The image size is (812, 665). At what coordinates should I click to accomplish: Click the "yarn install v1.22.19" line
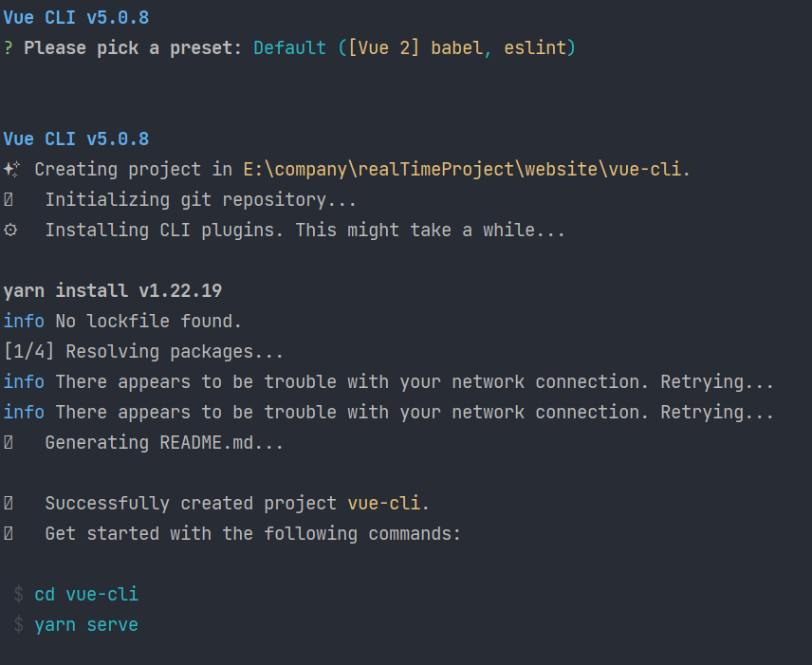(112, 291)
